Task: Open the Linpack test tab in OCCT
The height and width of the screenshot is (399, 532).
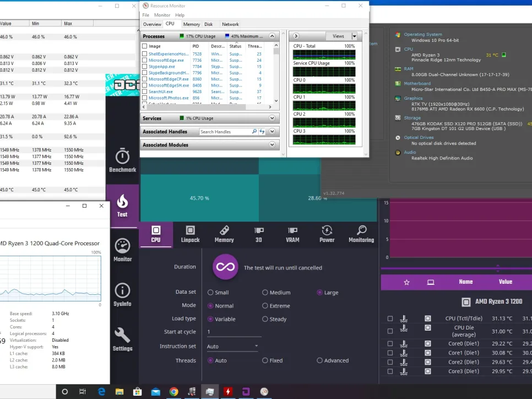Action: click(x=191, y=234)
